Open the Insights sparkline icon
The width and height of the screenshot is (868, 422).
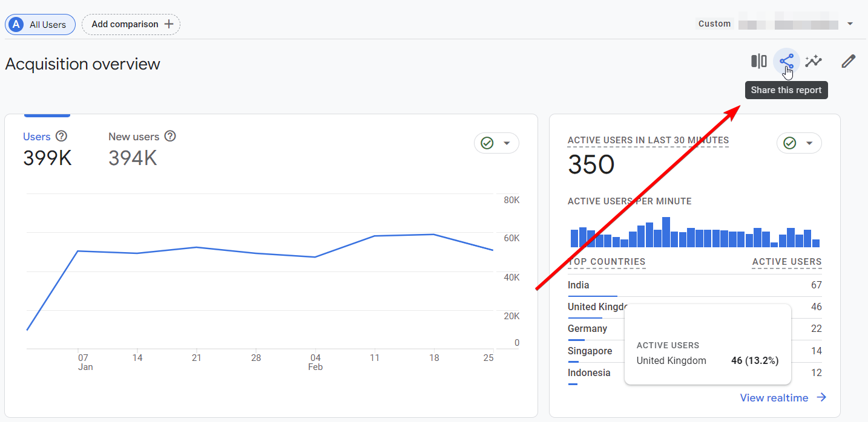[814, 61]
